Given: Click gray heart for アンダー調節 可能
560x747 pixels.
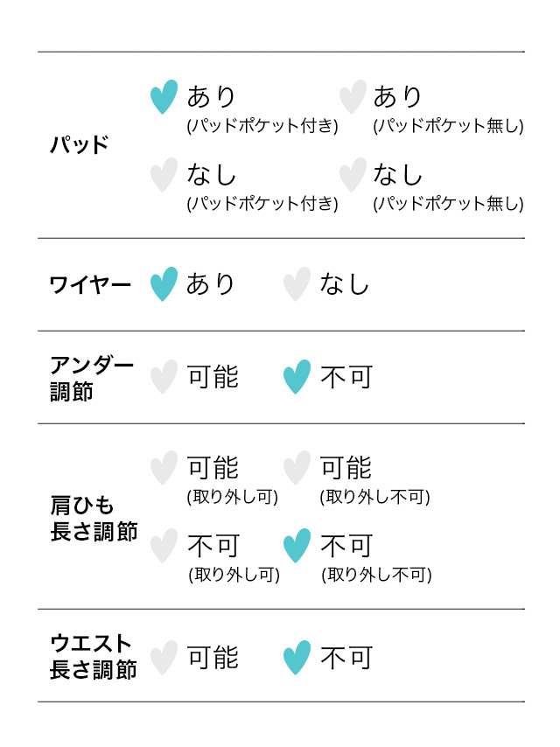Looking at the screenshot, I should coord(164,377).
